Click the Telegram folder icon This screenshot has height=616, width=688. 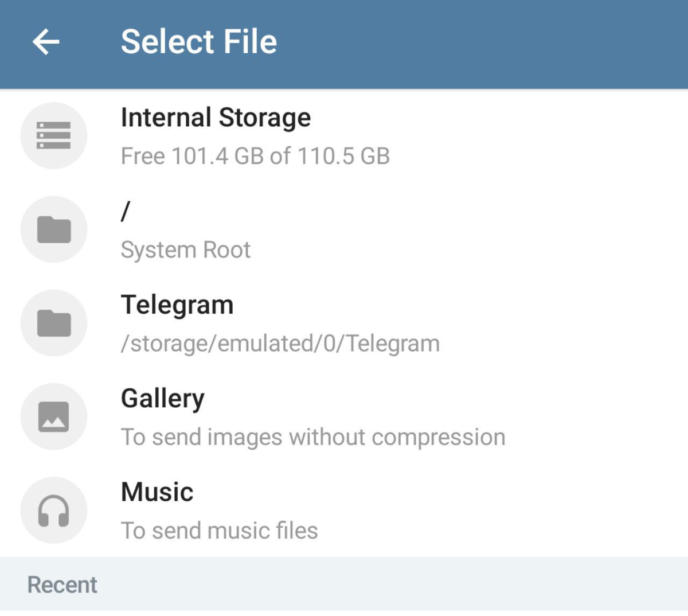pos(54,323)
